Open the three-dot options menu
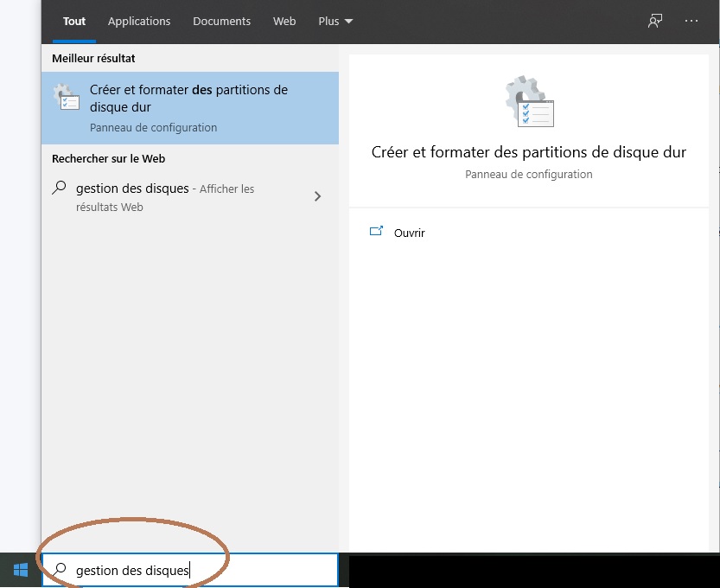 [691, 21]
